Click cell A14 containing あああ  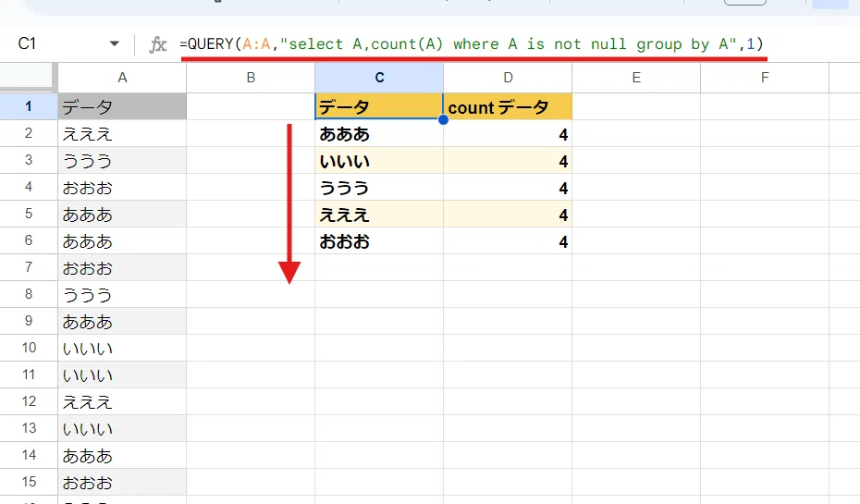click(x=122, y=456)
